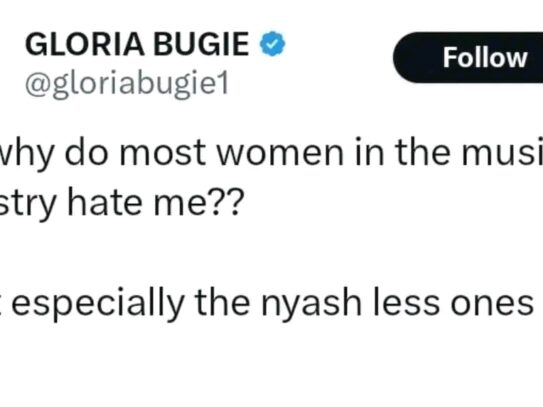Screen dimensions: 543x407
Task: Click the word "do" in the first line
Action: click(87, 152)
